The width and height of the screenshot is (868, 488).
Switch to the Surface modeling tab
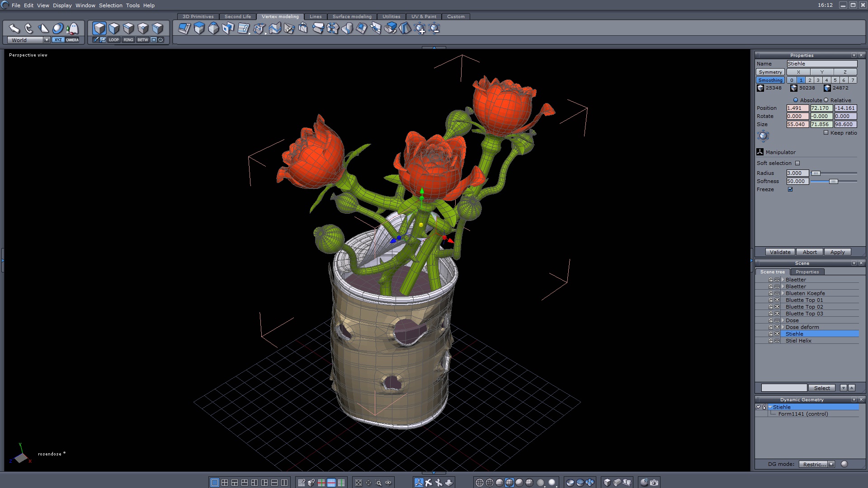point(352,16)
